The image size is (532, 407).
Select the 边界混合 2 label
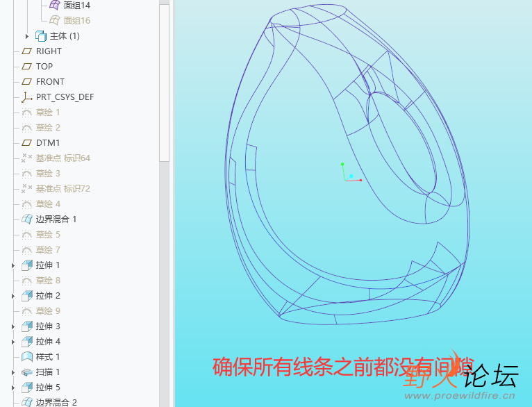56,402
